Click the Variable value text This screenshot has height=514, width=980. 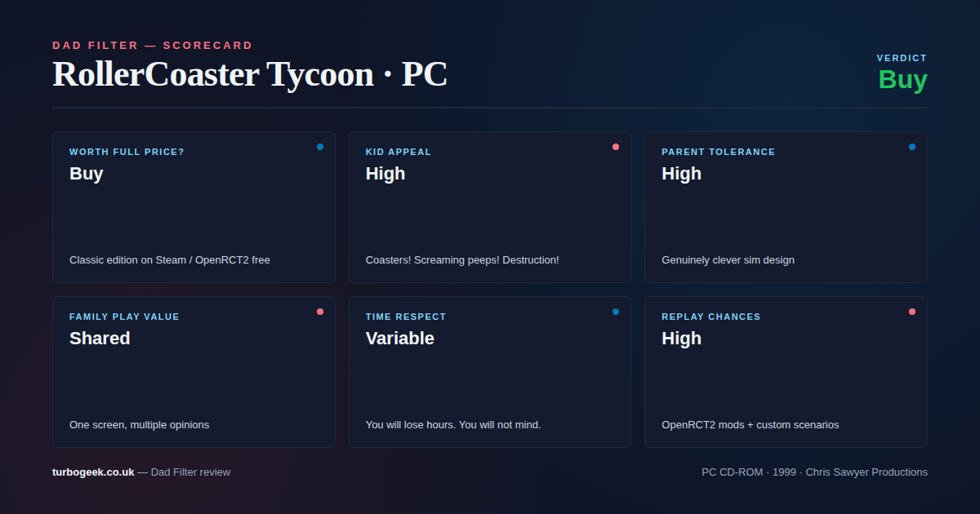click(400, 339)
